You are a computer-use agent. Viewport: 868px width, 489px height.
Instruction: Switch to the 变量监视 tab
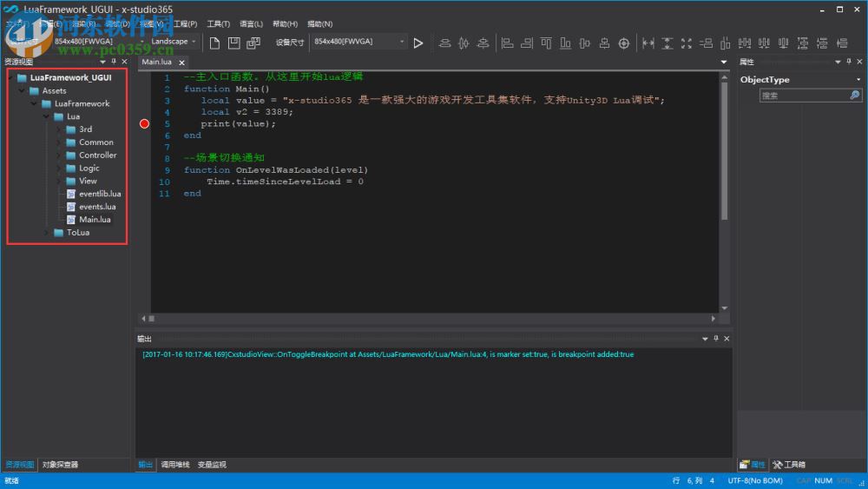(212, 465)
